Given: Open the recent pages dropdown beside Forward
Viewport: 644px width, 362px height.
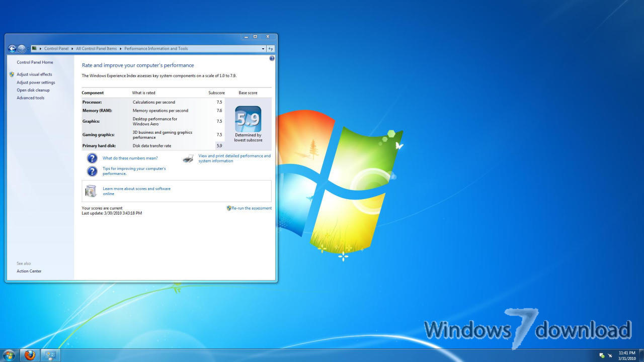Looking at the screenshot, I should (x=28, y=49).
